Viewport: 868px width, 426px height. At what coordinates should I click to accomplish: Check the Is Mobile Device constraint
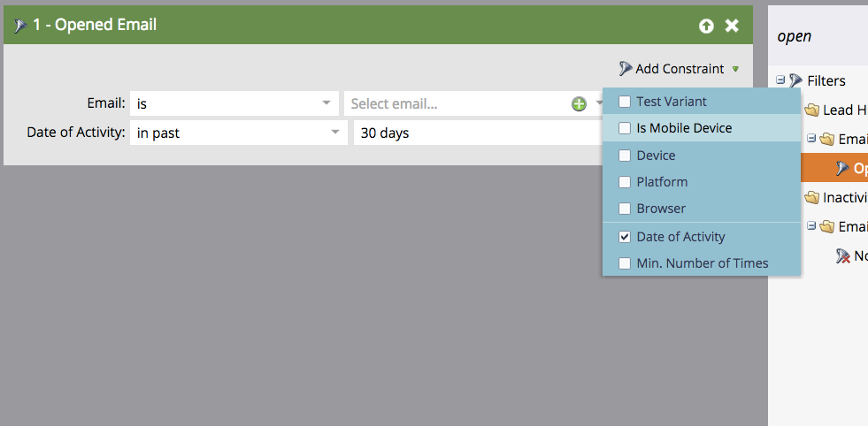click(x=625, y=128)
